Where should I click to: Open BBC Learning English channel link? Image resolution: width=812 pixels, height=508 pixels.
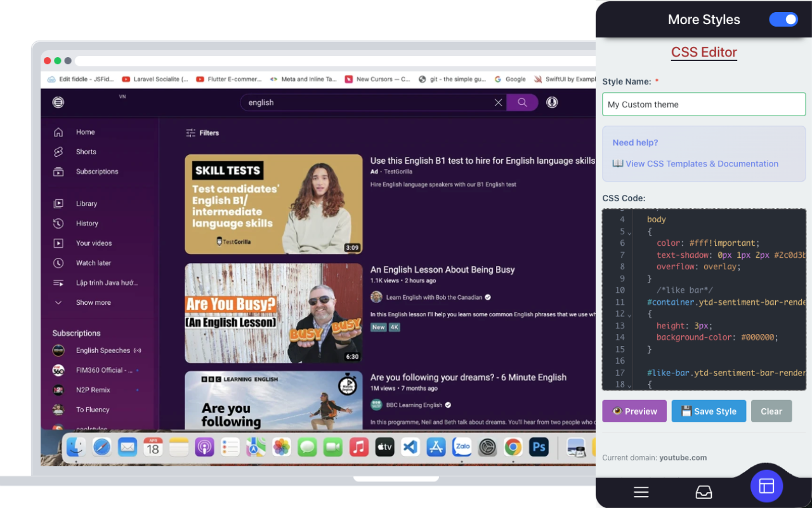point(414,405)
